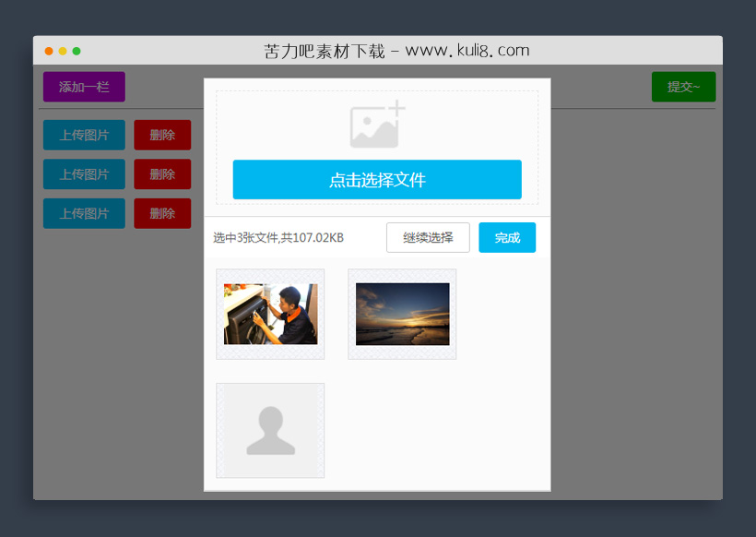Select the man-at-monitor photo thumbnail

(270, 313)
